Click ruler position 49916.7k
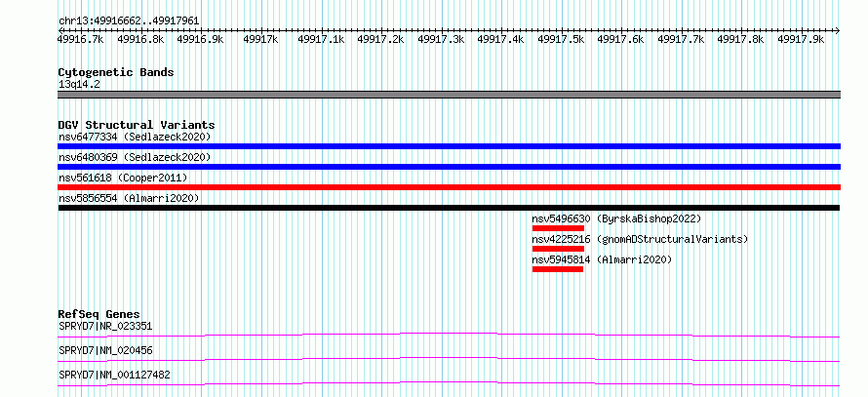Viewport: 868px width, 397px height. coord(81,39)
